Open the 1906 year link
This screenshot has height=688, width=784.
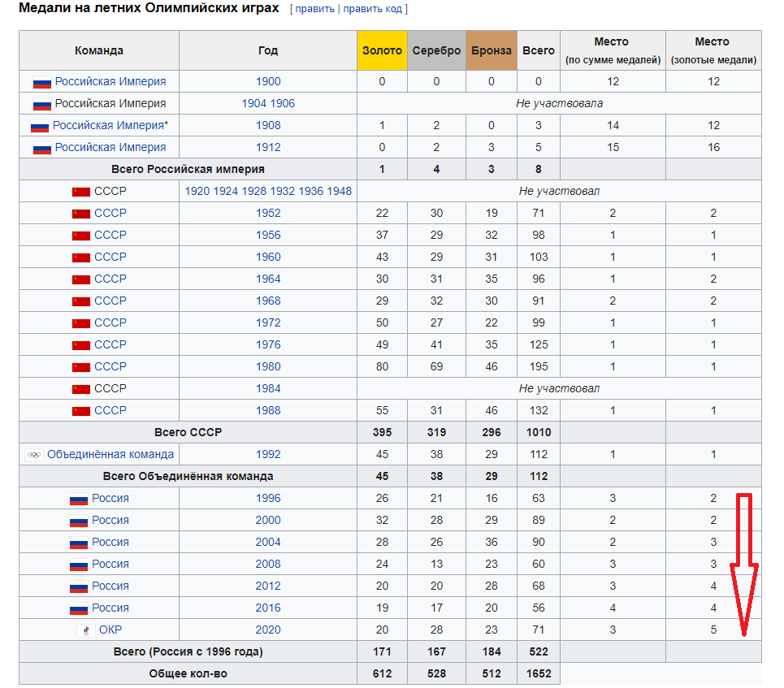283,103
